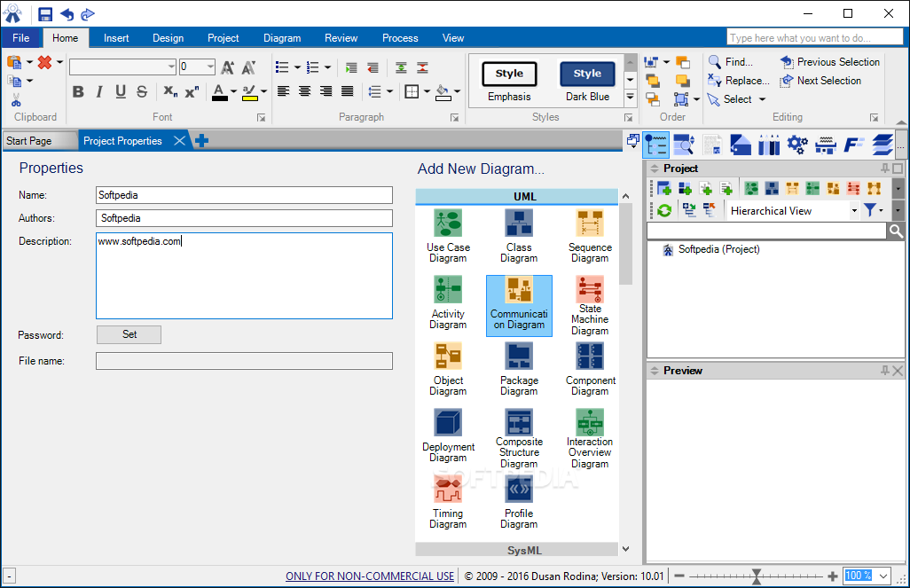910x588 pixels.
Task: Click the green Refresh icon in Project panel
Action: pyautogui.click(x=664, y=210)
